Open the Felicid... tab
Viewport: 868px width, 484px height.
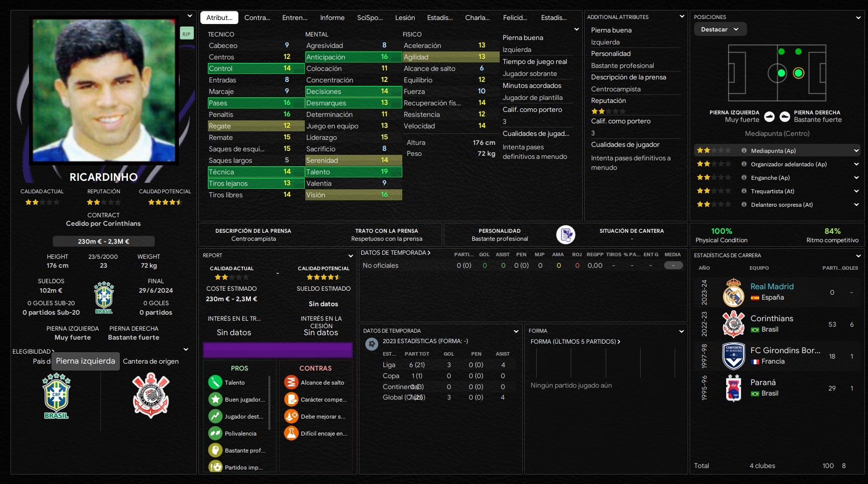click(x=515, y=17)
